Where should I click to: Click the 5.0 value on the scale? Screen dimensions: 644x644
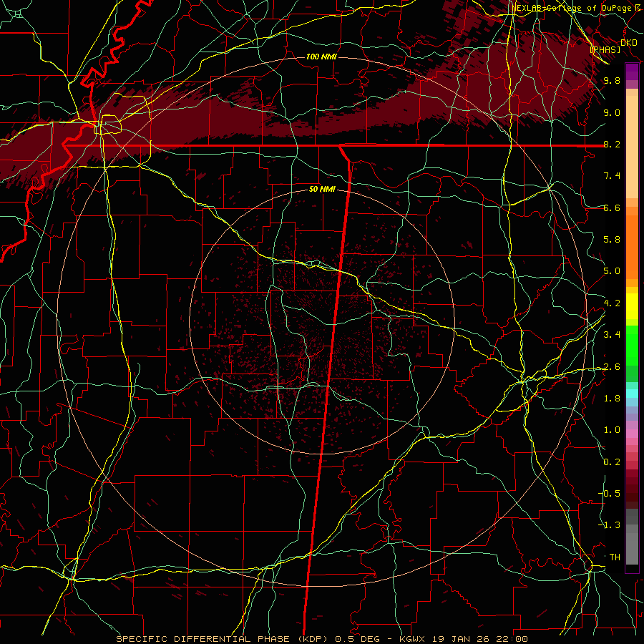tap(612, 271)
